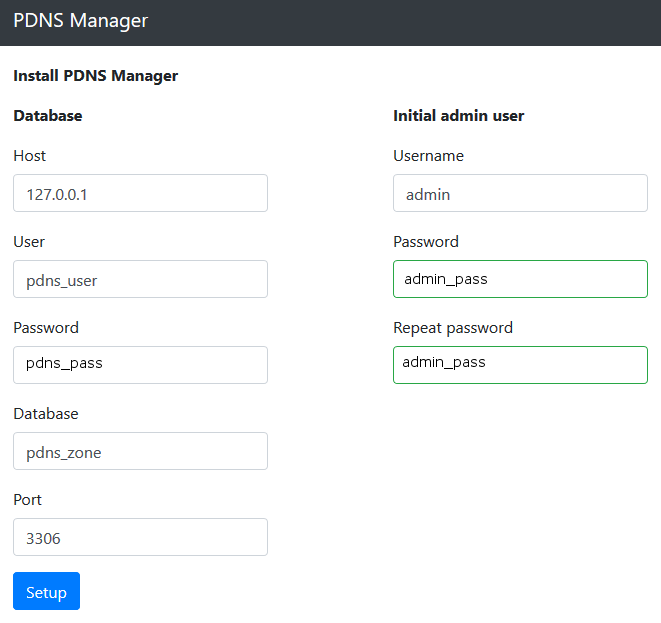Click the User label above pdns_user
The width and height of the screenshot is (661, 623).
(x=29, y=242)
